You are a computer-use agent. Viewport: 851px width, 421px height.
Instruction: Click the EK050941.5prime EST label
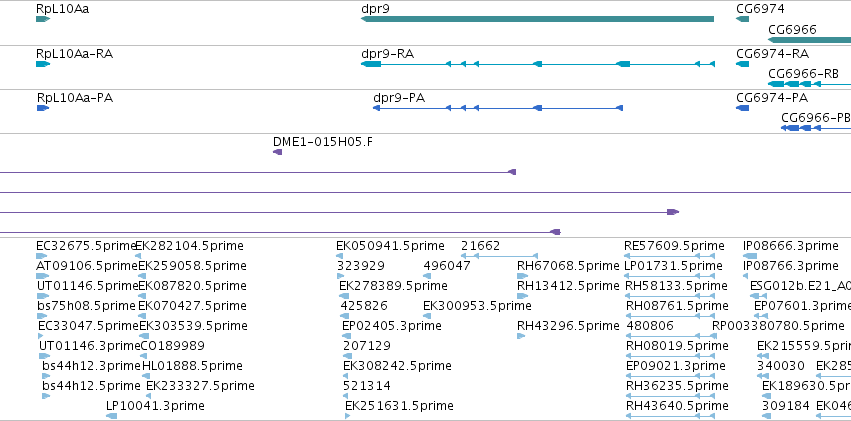pos(390,246)
